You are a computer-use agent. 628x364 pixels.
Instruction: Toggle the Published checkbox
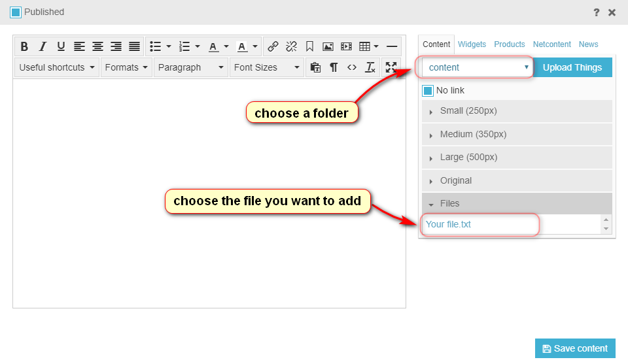click(16, 12)
